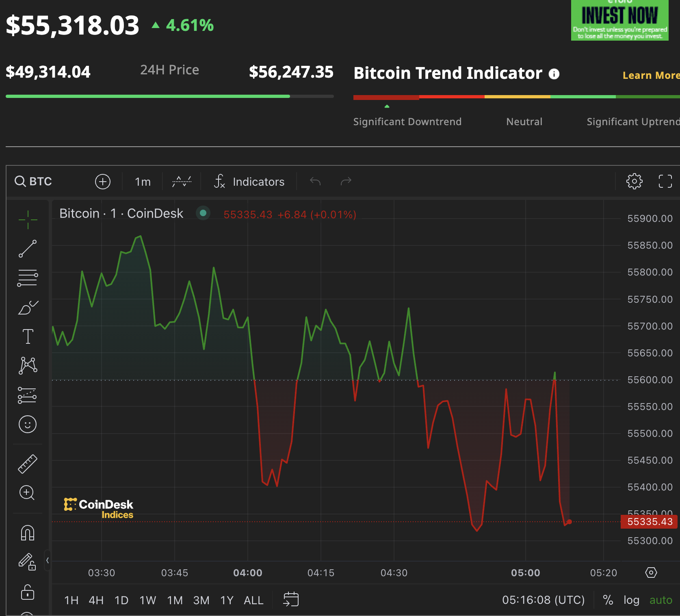Select the Text annotation tool
The height and width of the screenshot is (616, 680).
[x=28, y=336]
